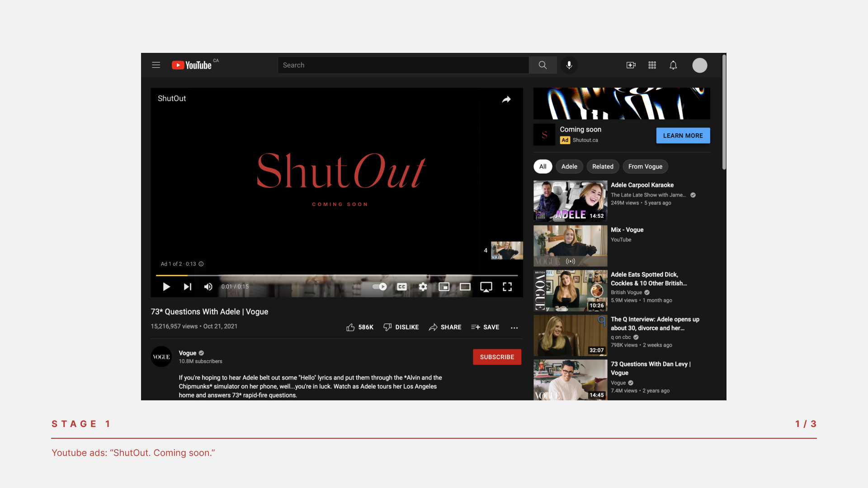
Task: Open the hamburger navigation menu
Action: click(156, 65)
